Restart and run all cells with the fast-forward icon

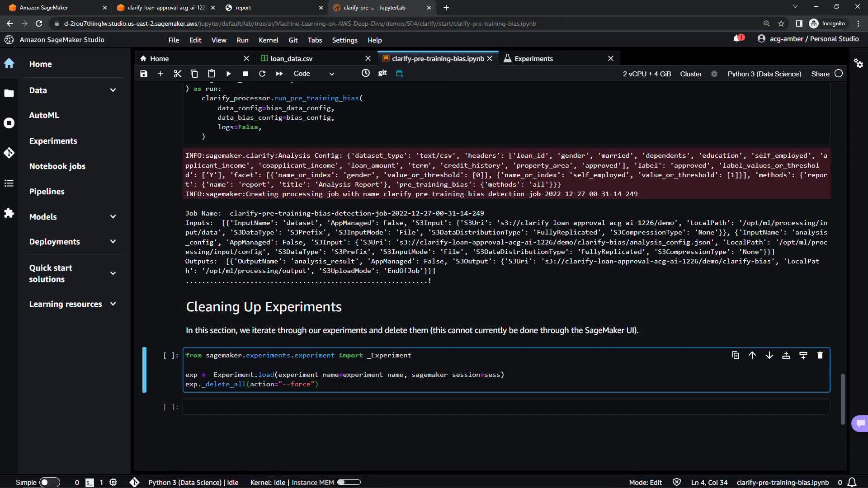click(279, 74)
